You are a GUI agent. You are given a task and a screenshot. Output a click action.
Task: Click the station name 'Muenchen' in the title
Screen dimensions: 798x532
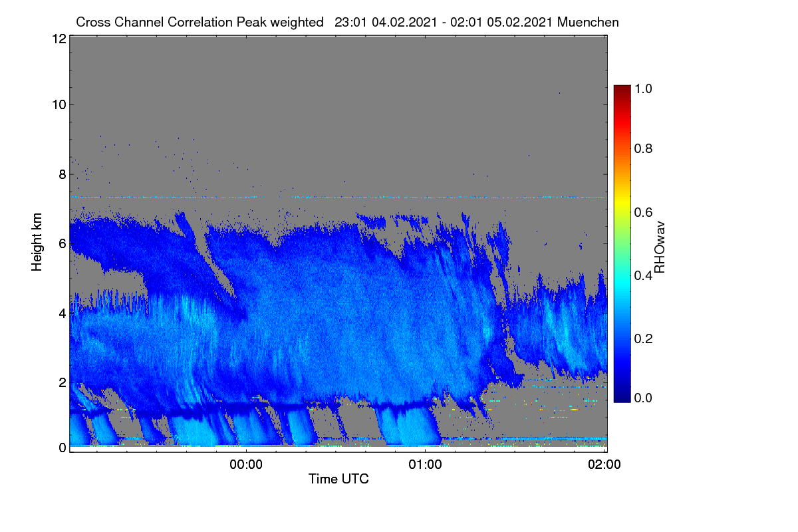[589, 22]
